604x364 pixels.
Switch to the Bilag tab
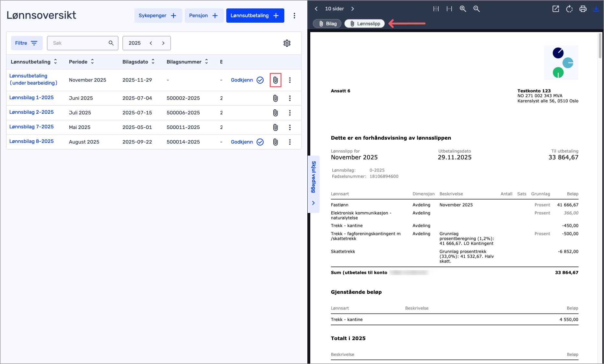[x=327, y=24]
